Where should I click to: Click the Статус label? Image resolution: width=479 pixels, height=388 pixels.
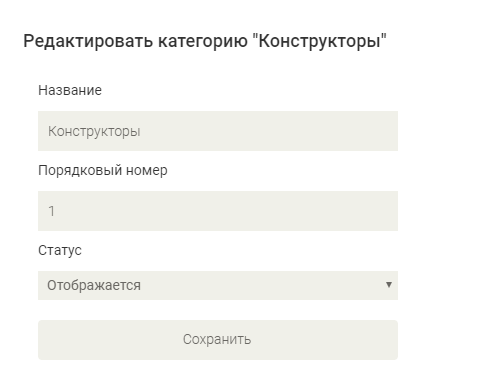[60, 250]
